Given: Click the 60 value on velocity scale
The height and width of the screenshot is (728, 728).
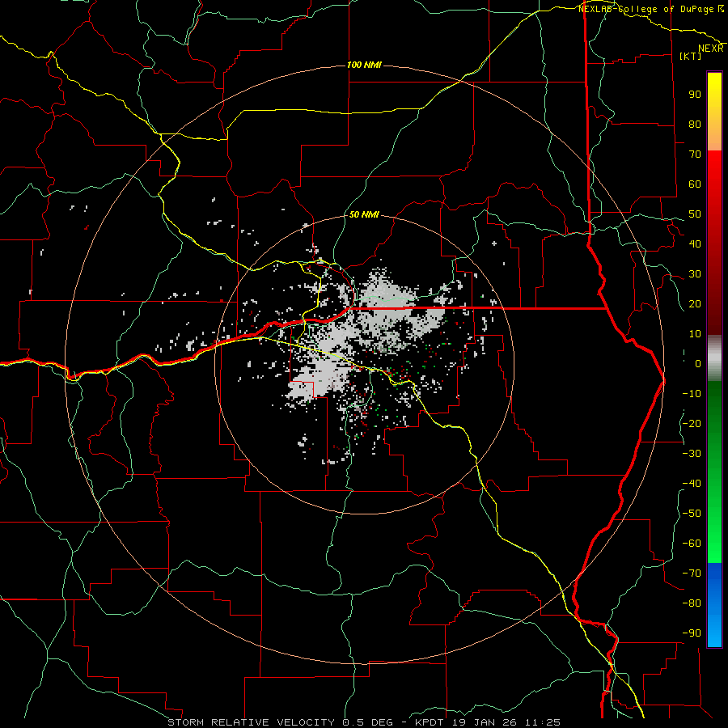Looking at the screenshot, I should pos(695,184).
